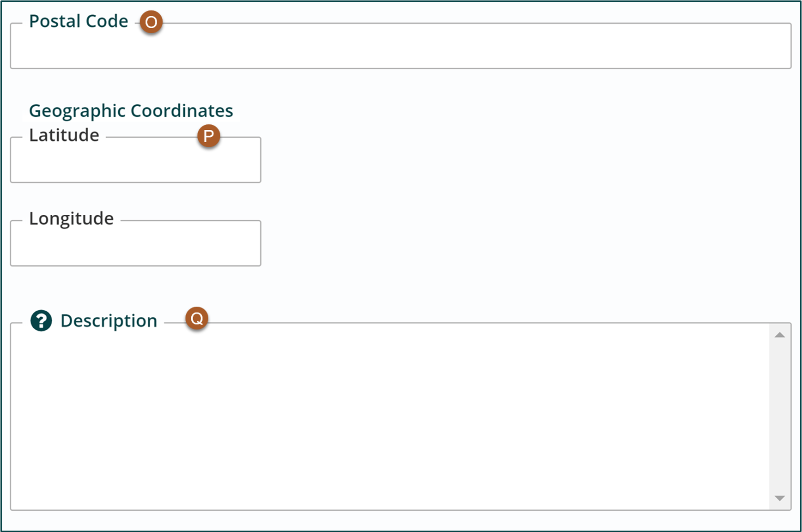
Task: Click the Postal Code label
Action: point(79,21)
